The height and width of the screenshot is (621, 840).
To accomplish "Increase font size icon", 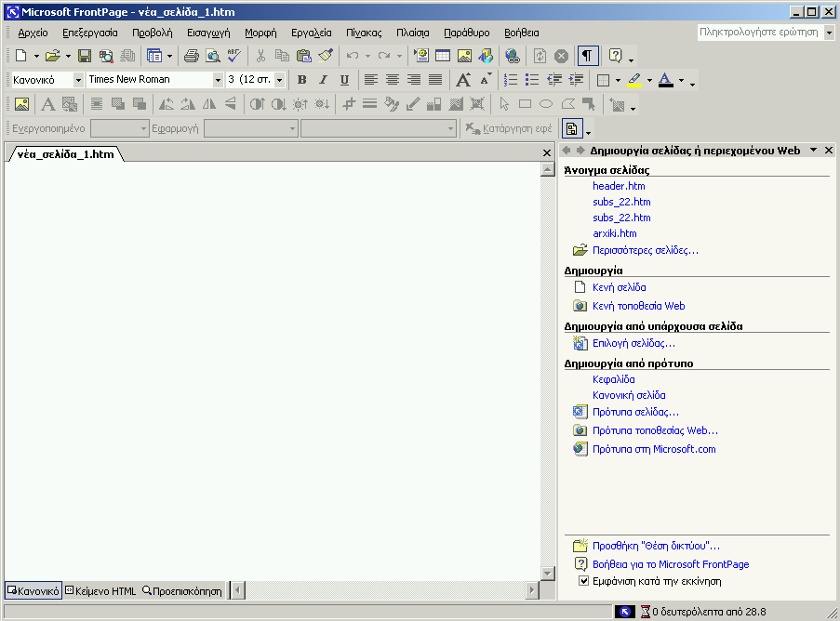I will [x=463, y=80].
